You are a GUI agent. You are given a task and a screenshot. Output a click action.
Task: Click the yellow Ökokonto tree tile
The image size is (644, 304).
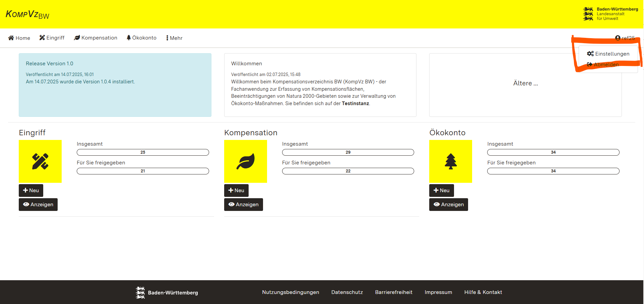pyautogui.click(x=450, y=161)
